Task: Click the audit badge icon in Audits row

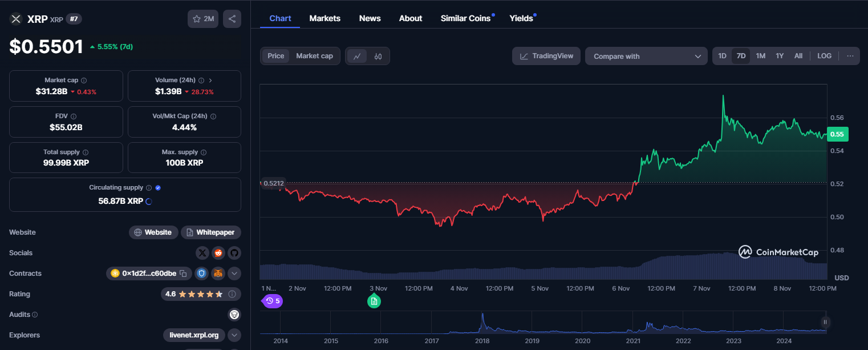Action: (234, 315)
